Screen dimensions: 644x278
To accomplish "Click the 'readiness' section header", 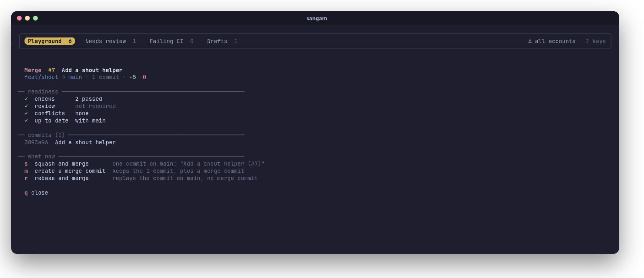I will (x=43, y=92).
